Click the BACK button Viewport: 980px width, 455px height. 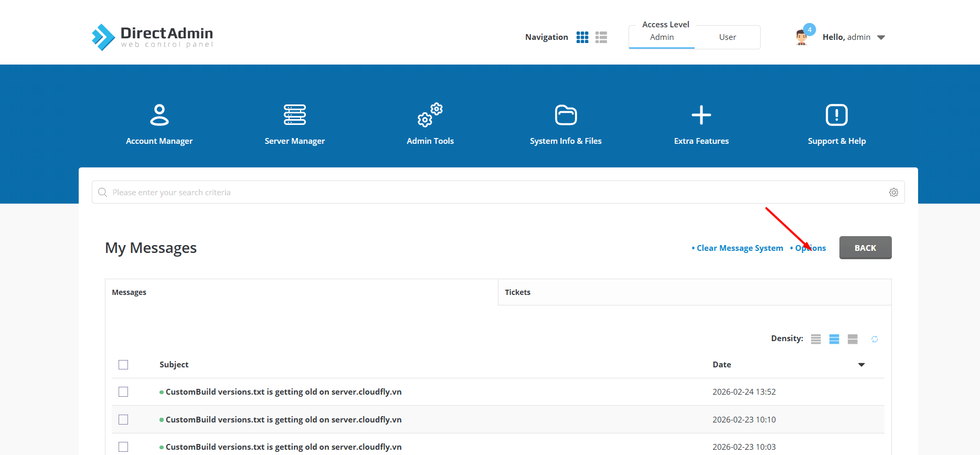click(865, 248)
